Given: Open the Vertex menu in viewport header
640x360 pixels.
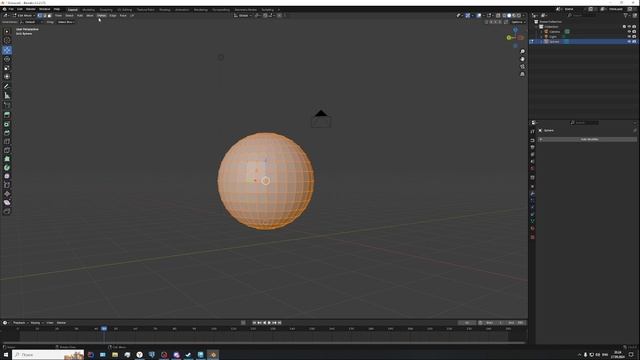Looking at the screenshot, I should pyautogui.click(x=101, y=16).
